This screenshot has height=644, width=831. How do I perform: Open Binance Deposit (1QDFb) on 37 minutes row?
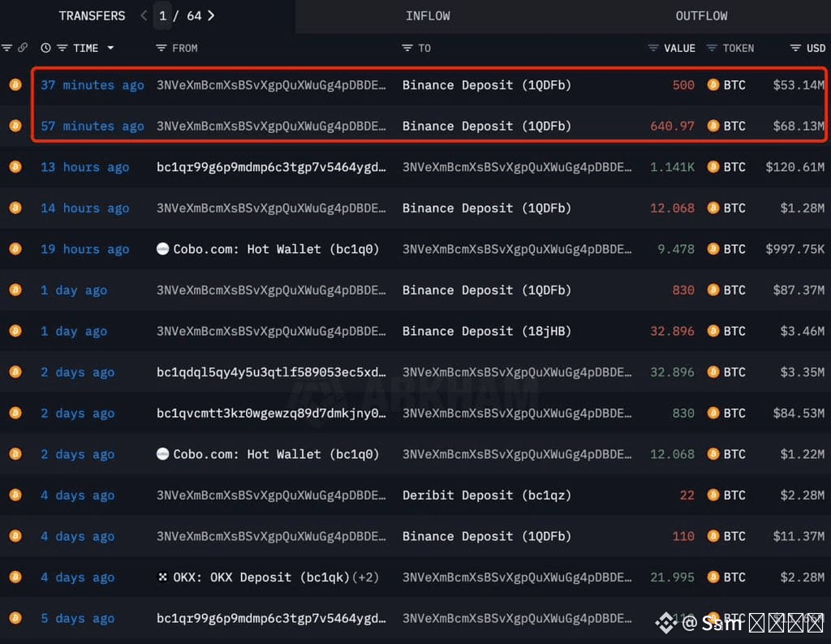pos(487,84)
